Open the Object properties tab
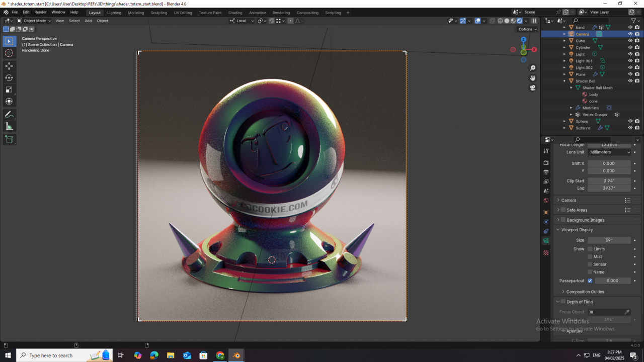644x362 pixels. tap(546, 212)
